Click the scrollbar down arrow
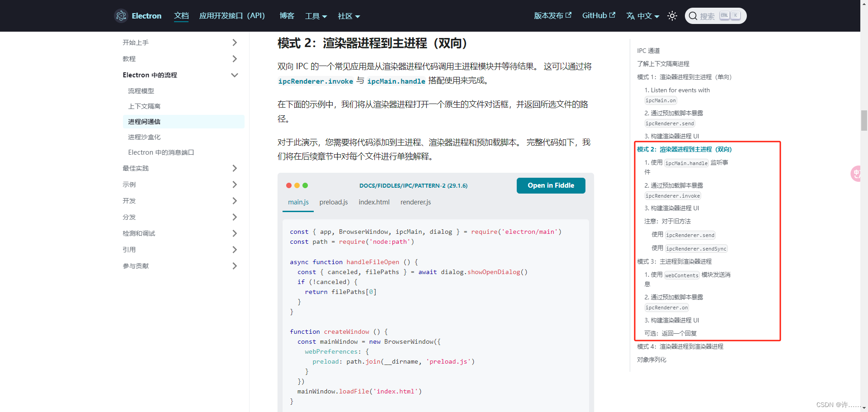The width and height of the screenshot is (868, 412). pyautogui.click(x=864, y=408)
